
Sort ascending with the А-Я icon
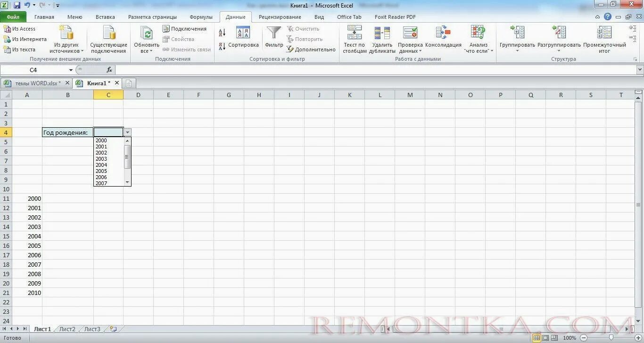pyautogui.click(x=222, y=33)
